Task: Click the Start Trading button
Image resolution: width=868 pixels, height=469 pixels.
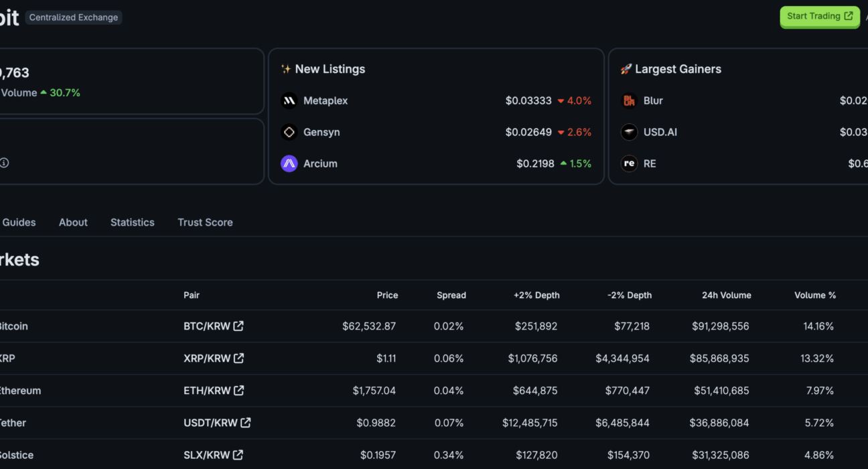Action: 820,17
